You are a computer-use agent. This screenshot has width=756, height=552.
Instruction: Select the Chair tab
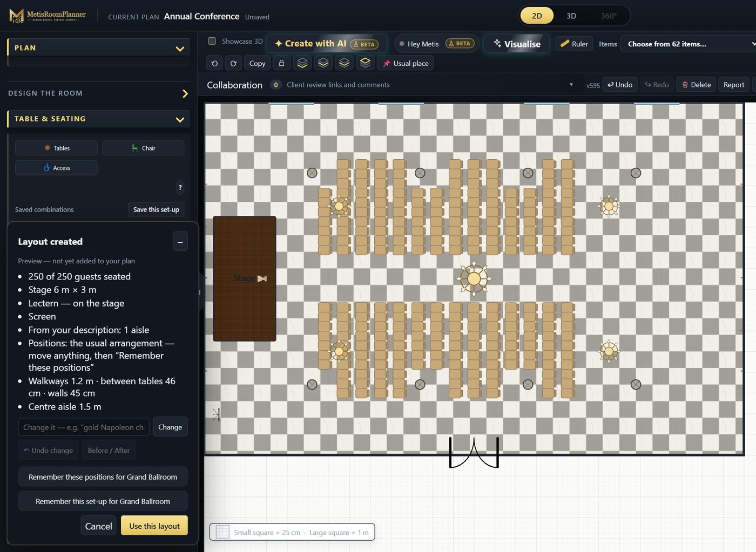click(x=143, y=148)
